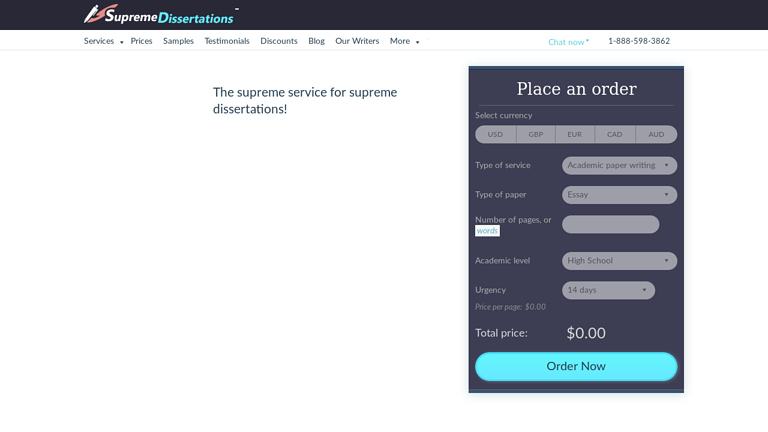
Task: Open the Type of paper Essay dropdown
Action: [620, 195]
